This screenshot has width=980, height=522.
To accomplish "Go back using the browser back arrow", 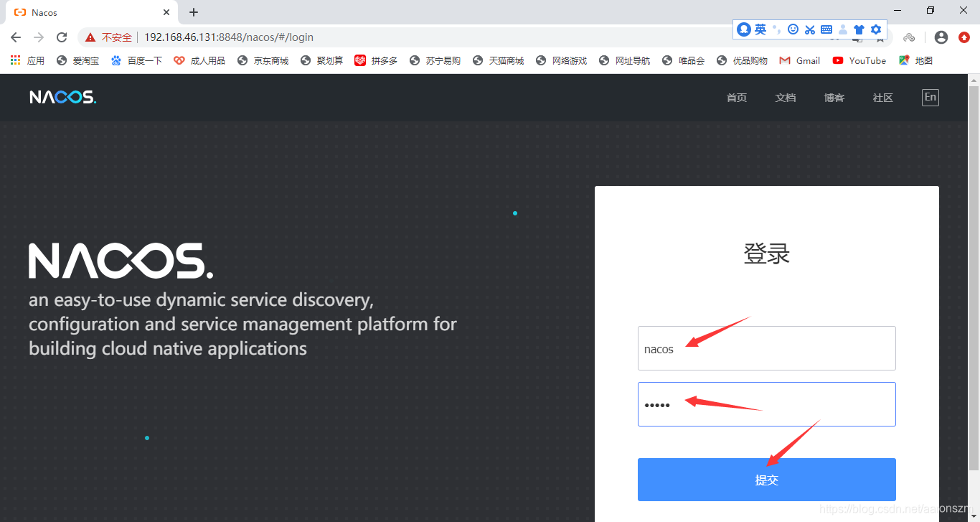I will [x=16, y=37].
